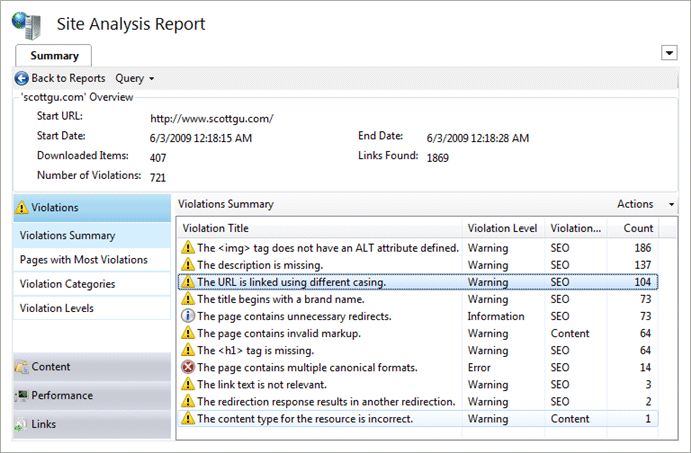Click information icon for unnecessary redirects row
691x453 pixels.
click(188, 316)
